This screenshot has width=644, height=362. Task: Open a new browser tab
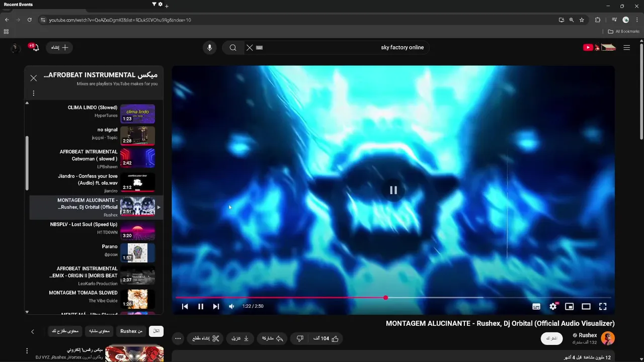[x=167, y=6]
